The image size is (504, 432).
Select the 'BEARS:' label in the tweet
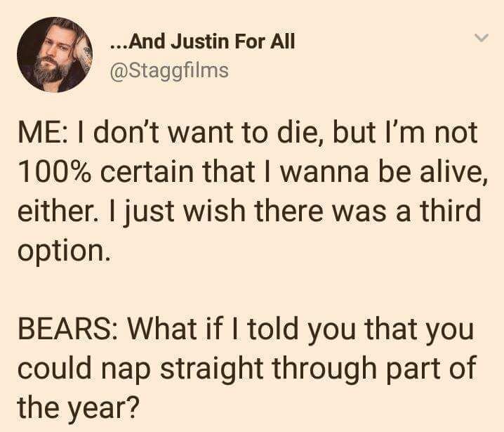click(67, 329)
